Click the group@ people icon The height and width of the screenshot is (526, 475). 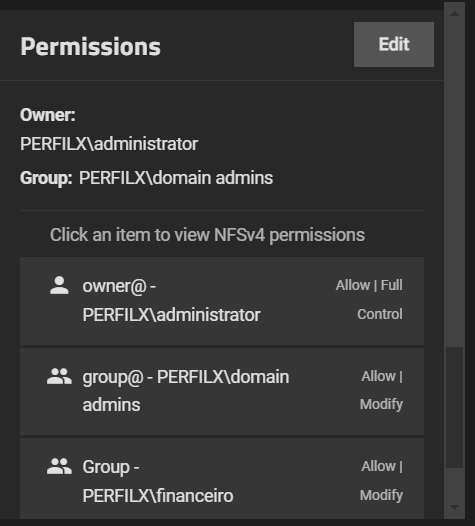click(x=59, y=376)
